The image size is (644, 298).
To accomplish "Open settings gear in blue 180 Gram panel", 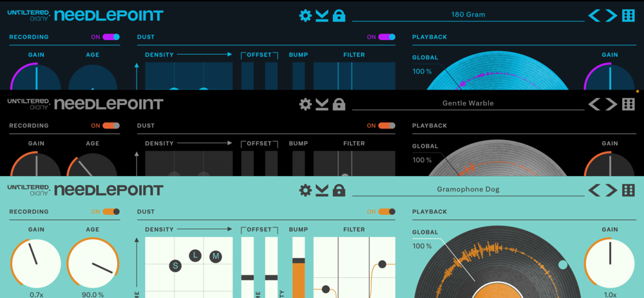I will click(305, 15).
